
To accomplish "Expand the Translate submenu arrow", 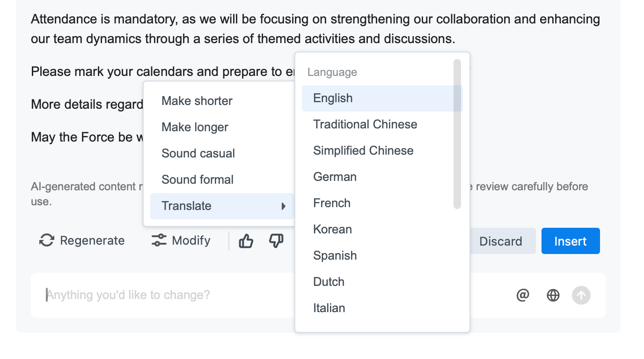I will point(284,206).
